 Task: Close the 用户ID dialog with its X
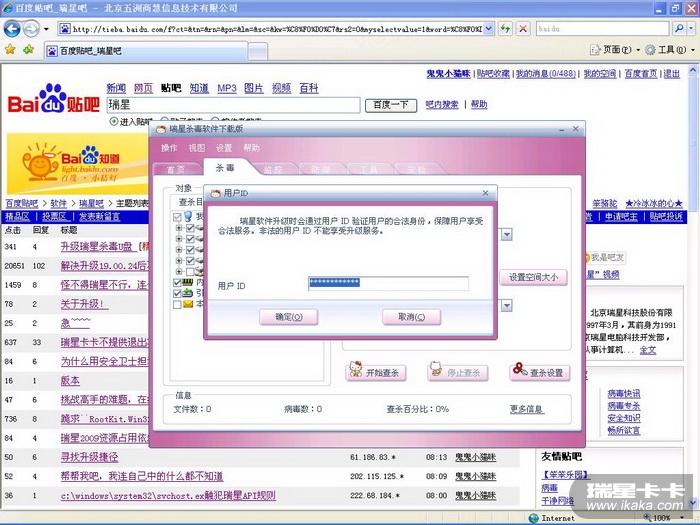[x=485, y=193]
